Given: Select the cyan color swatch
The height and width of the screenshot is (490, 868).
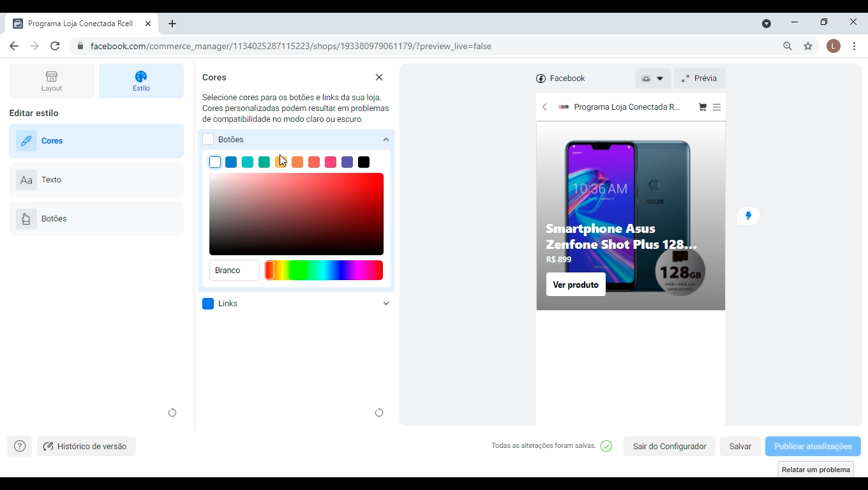Looking at the screenshot, I should point(248,162).
